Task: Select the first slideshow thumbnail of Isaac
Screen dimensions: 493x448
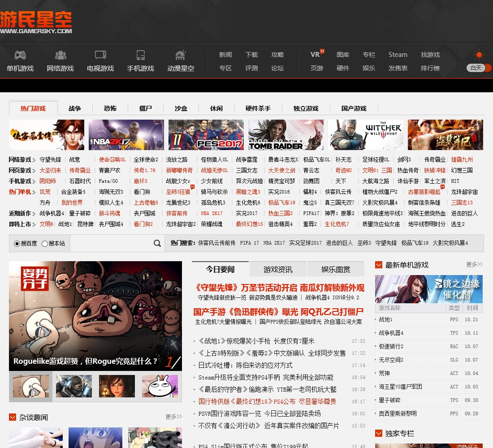Action: point(31,386)
